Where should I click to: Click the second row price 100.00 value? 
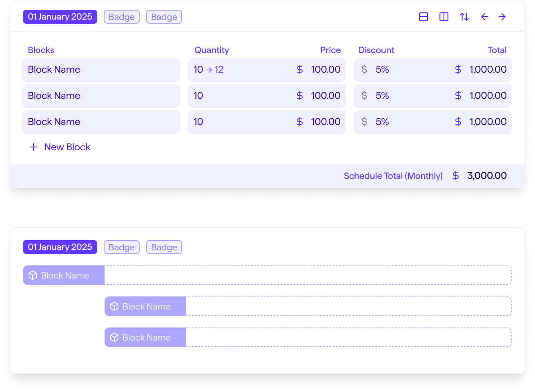point(325,96)
